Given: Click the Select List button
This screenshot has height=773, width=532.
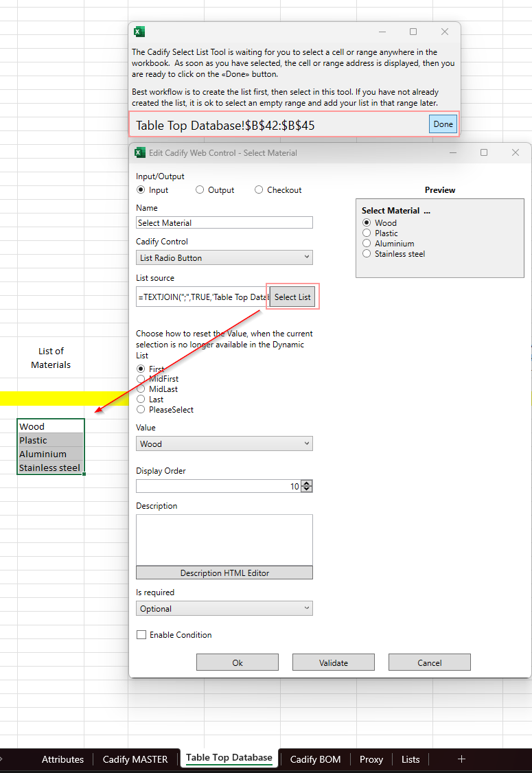Looking at the screenshot, I should [292, 297].
